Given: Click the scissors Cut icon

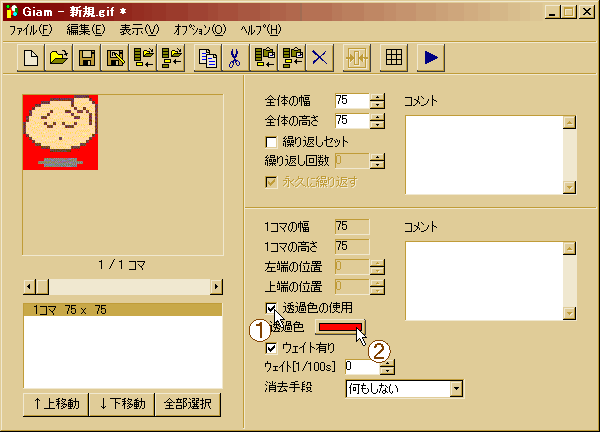Looking at the screenshot, I should click(235, 57).
